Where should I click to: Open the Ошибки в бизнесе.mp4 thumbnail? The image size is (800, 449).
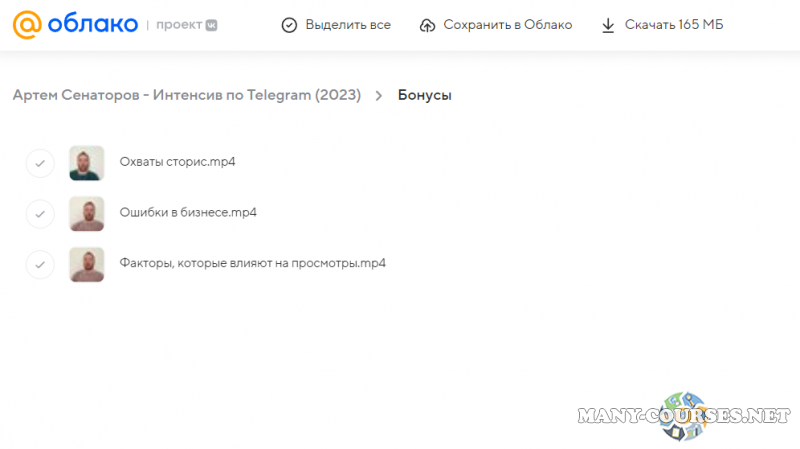click(86, 213)
